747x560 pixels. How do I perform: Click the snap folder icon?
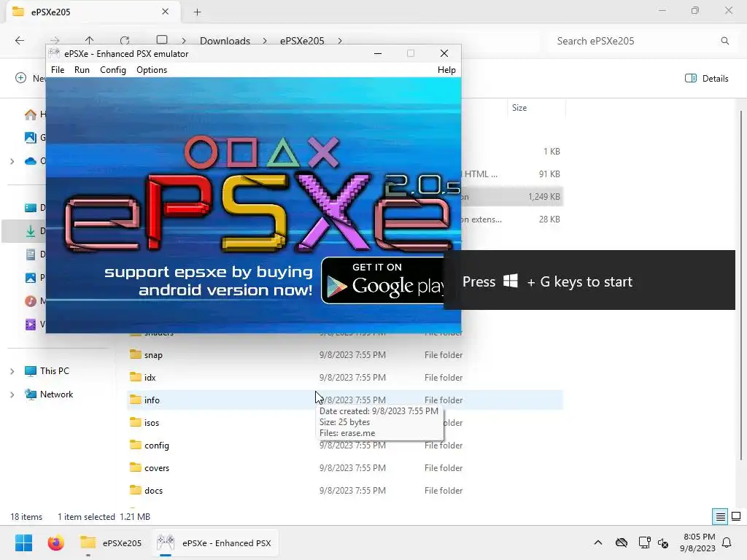pos(136,354)
